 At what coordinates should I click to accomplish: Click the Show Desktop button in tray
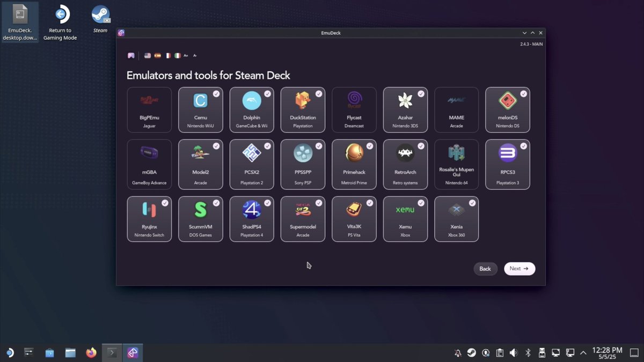(x=633, y=353)
